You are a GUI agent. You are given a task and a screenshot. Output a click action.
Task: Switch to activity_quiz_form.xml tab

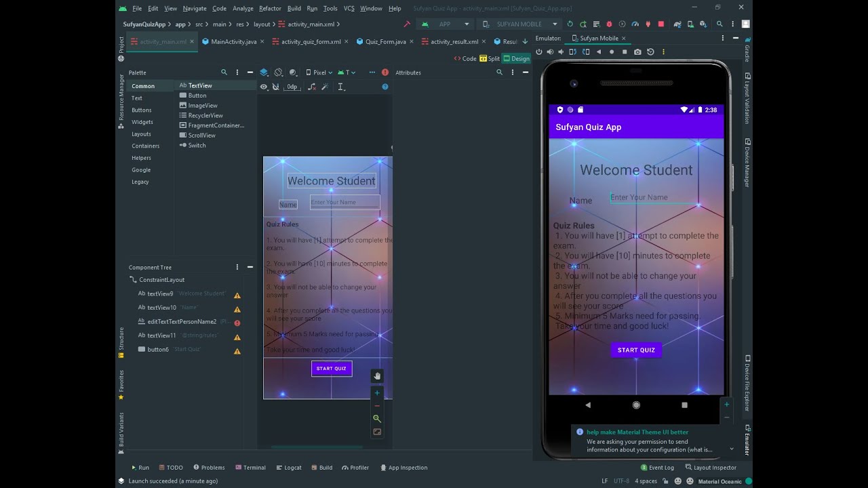tap(311, 41)
